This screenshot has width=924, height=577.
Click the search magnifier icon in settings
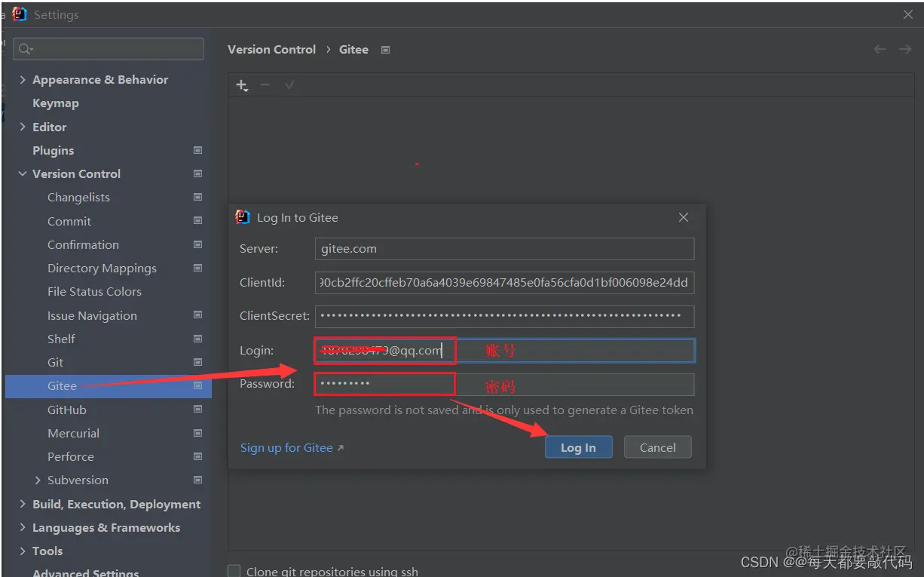coord(26,49)
